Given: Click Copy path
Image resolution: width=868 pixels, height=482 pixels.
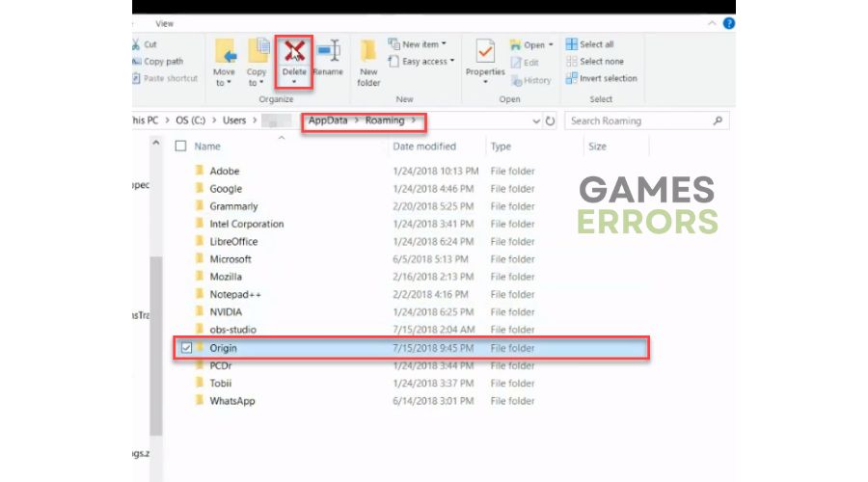Looking at the screenshot, I should click(x=158, y=62).
